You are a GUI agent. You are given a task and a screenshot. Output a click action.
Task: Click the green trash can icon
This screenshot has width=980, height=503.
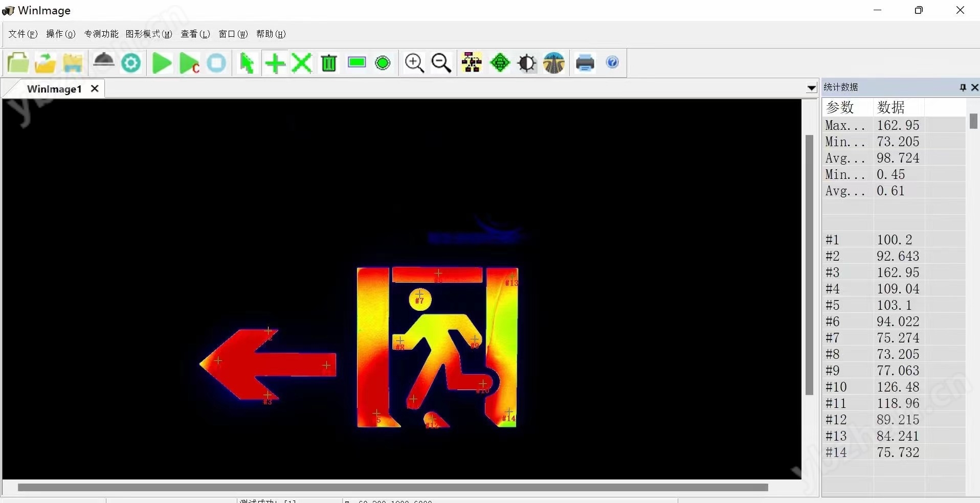point(329,63)
